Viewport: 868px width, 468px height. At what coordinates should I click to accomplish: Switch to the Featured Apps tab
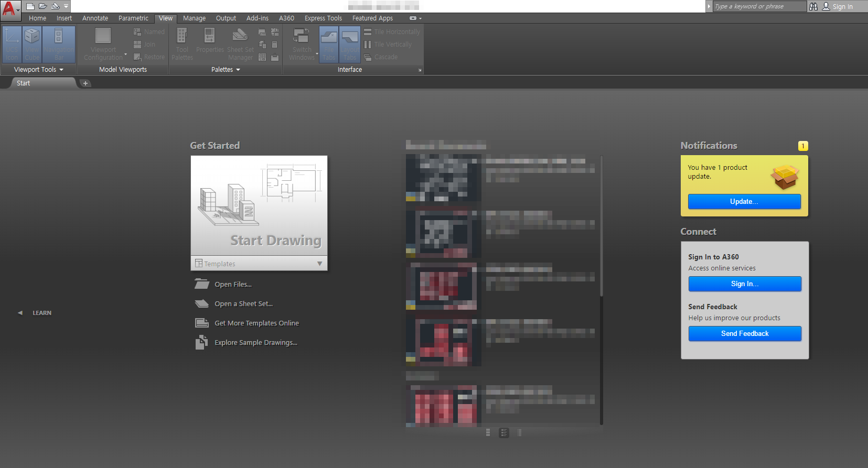(372, 18)
